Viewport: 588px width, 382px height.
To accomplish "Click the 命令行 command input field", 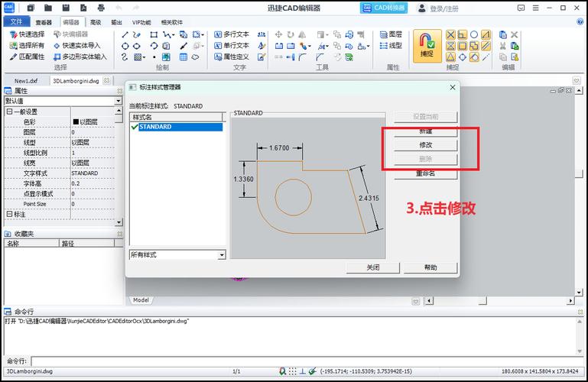I will click(306, 361).
